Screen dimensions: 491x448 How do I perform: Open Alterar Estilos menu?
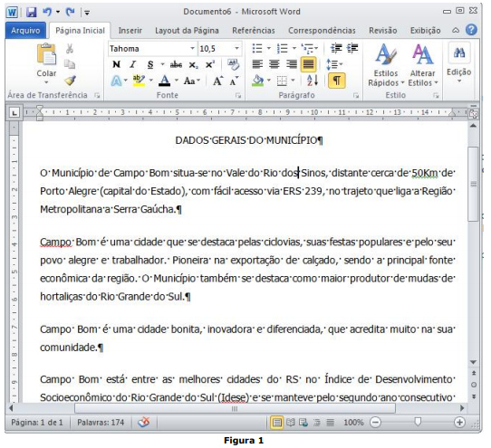coord(423,64)
